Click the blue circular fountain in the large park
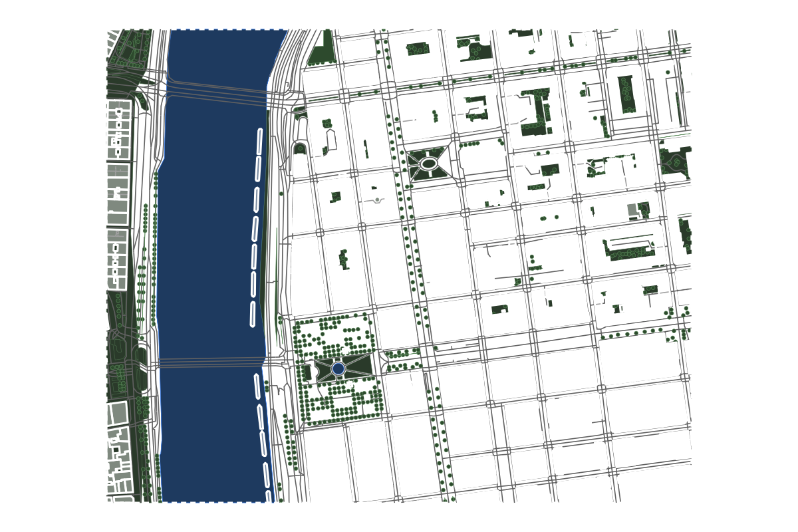Screen dimensions: 798x532 [x=338, y=368]
